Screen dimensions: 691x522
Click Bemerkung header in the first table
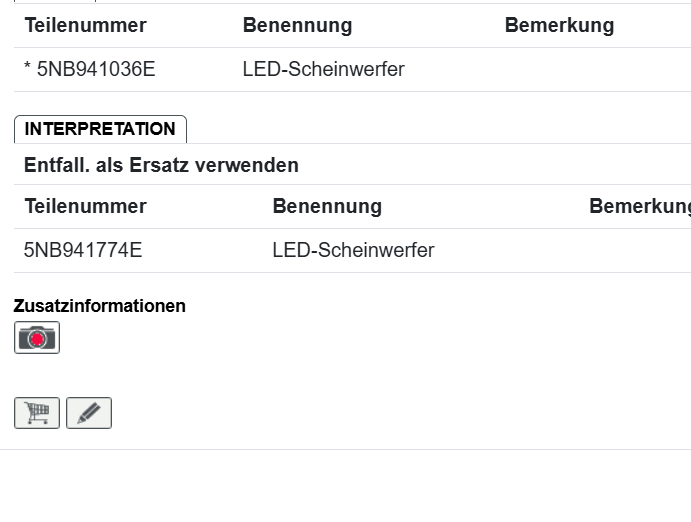pyautogui.click(x=559, y=26)
